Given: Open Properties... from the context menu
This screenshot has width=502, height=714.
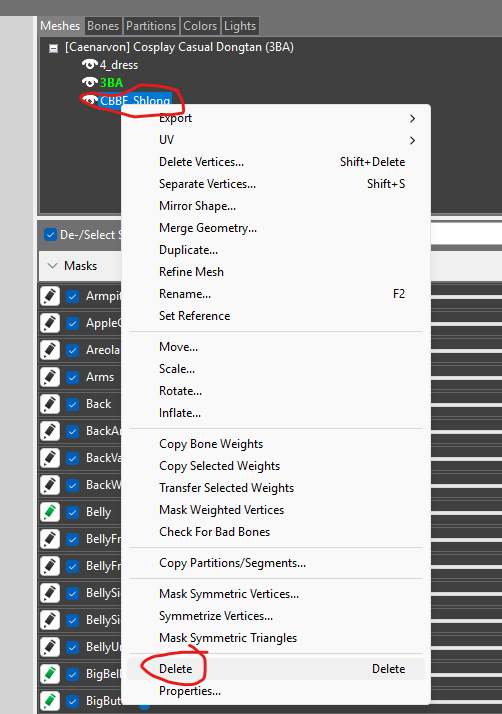Looking at the screenshot, I should tap(276, 691).
